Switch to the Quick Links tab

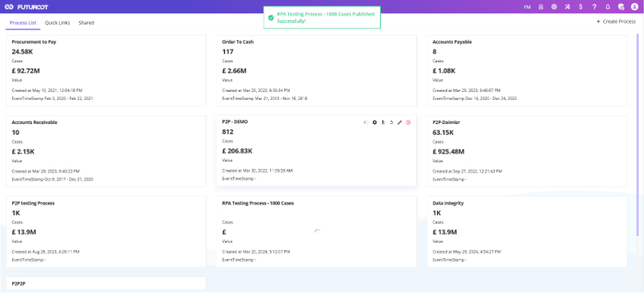point(58,23)
